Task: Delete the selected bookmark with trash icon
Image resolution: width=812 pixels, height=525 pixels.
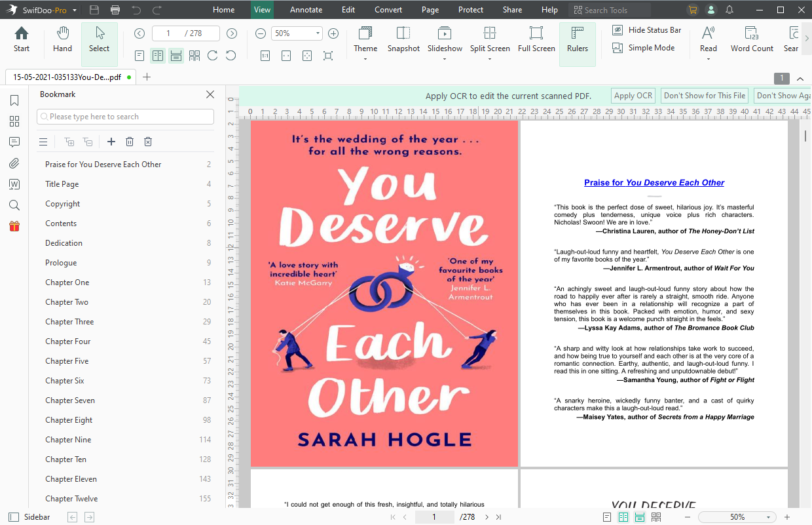Action: (130, 142)
